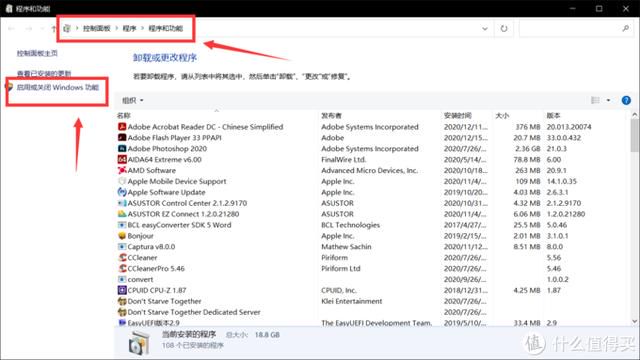
Task: Open the help question mark icon
Action: pos(626,100)
